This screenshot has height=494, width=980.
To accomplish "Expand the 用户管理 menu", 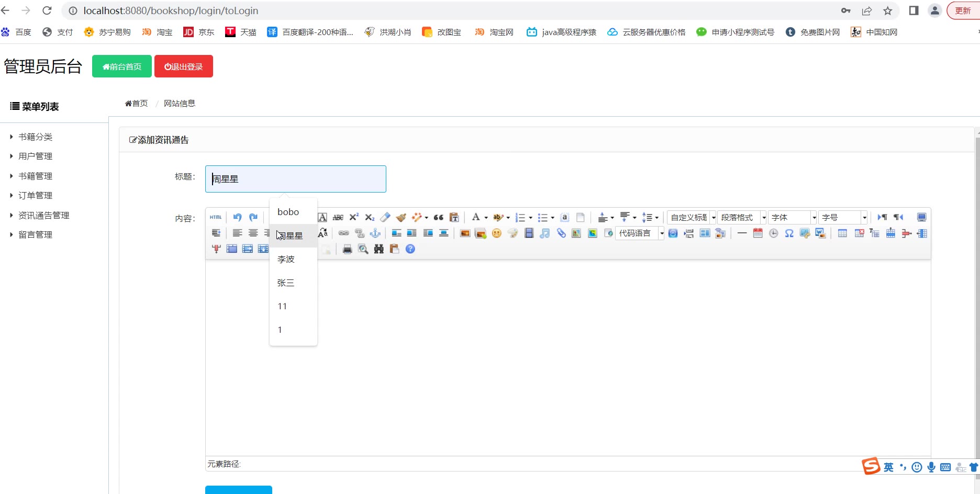I will [35, 156].
